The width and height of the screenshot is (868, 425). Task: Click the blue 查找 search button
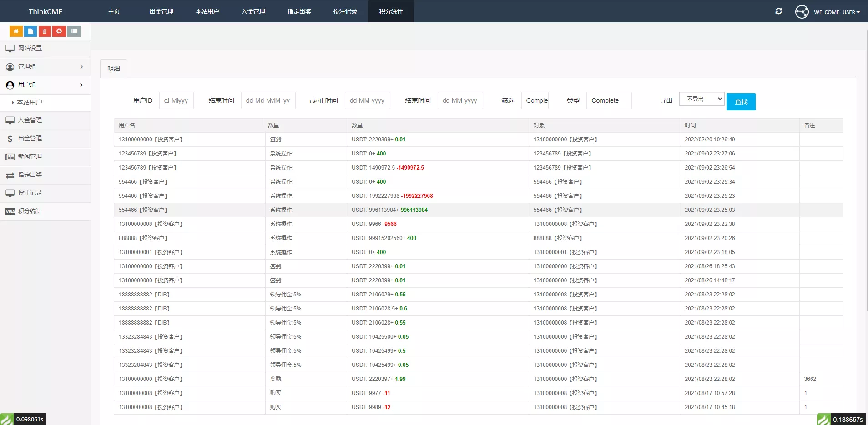point(741,102)
